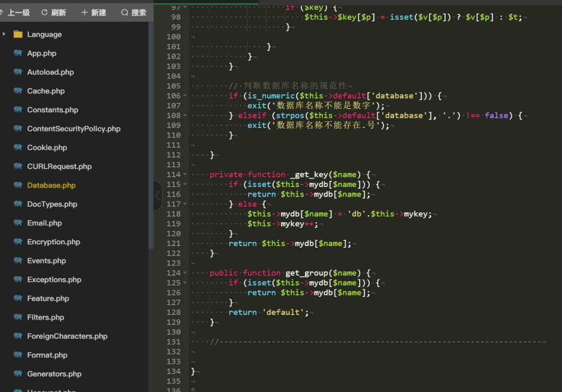Click the mykey++ statement on line 119
Screen dimensions: 562x392
(x=283, y=224)
